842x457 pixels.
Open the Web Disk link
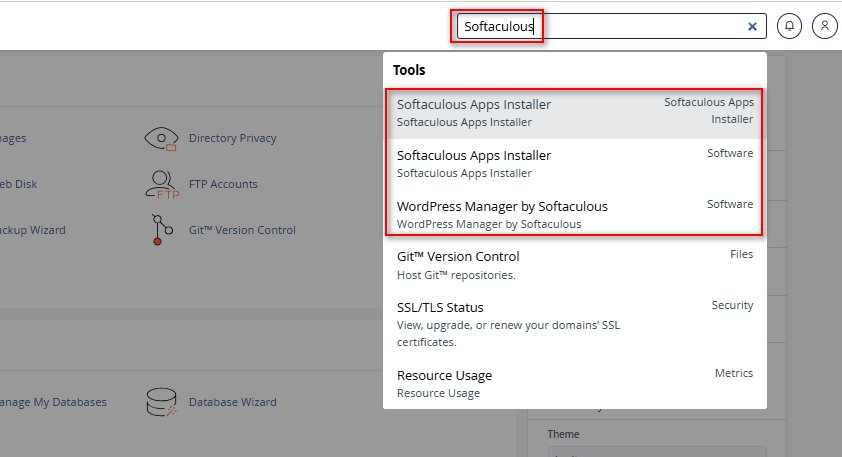pyautogui.click(x=18, y=184)
